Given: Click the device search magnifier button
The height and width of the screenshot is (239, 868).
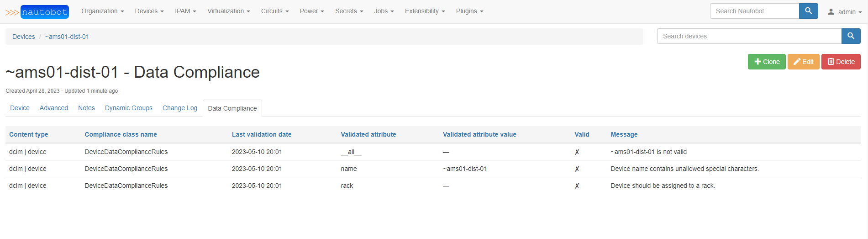Looking at the screenshot, I should pos(851,36).
